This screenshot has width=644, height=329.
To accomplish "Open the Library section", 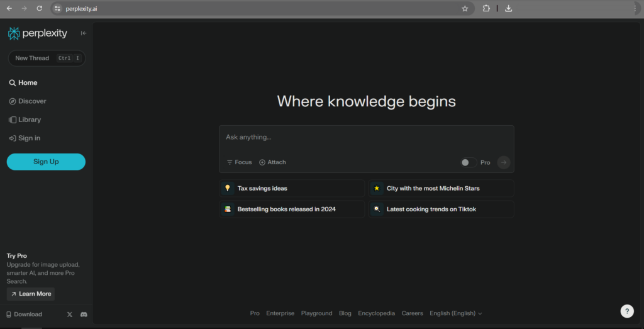I will point(25,120).
